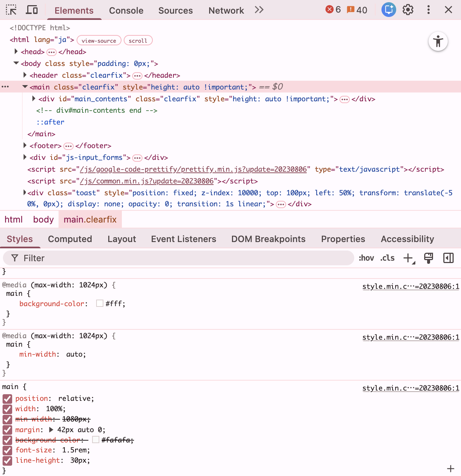Image resolution: width=461 pixels, height=476 pixels.
Task: Click the New Style Rule plus icon
Action: [x=409, y=258]
